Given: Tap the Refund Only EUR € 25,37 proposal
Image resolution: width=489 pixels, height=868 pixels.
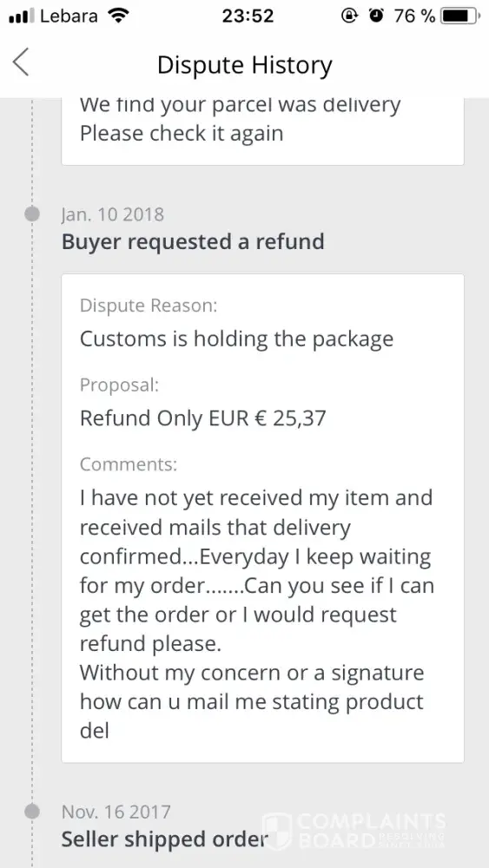Looking at the screenshot, I should point(202,418).
